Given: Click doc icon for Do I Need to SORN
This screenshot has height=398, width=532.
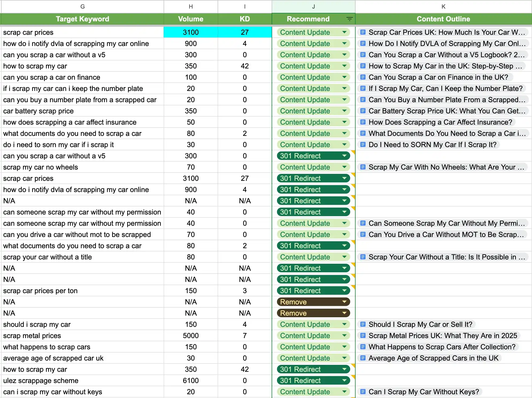Looking at the screenshot, I should click(363, 145).
